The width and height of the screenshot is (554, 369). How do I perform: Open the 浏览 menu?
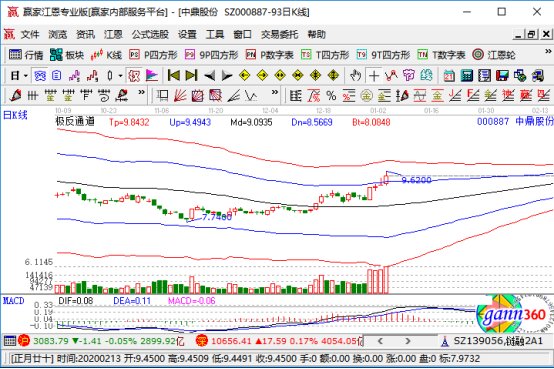58,35
